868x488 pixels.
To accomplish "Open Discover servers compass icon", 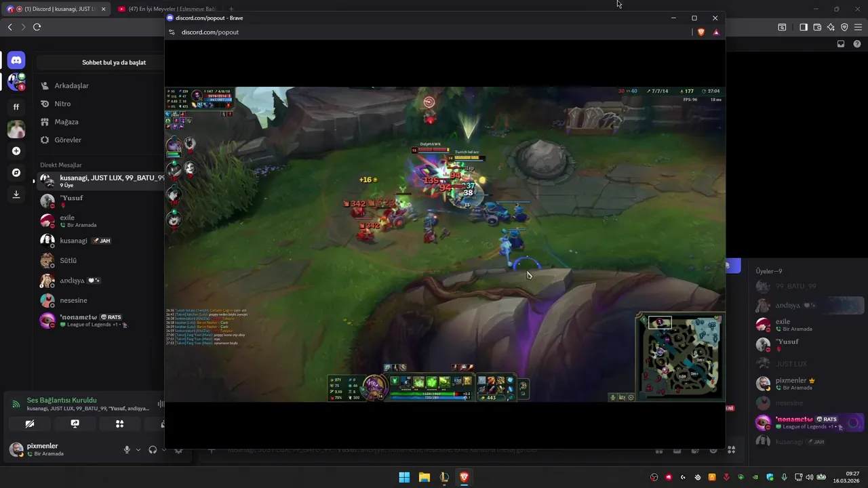I will click(x=16, y=173).
